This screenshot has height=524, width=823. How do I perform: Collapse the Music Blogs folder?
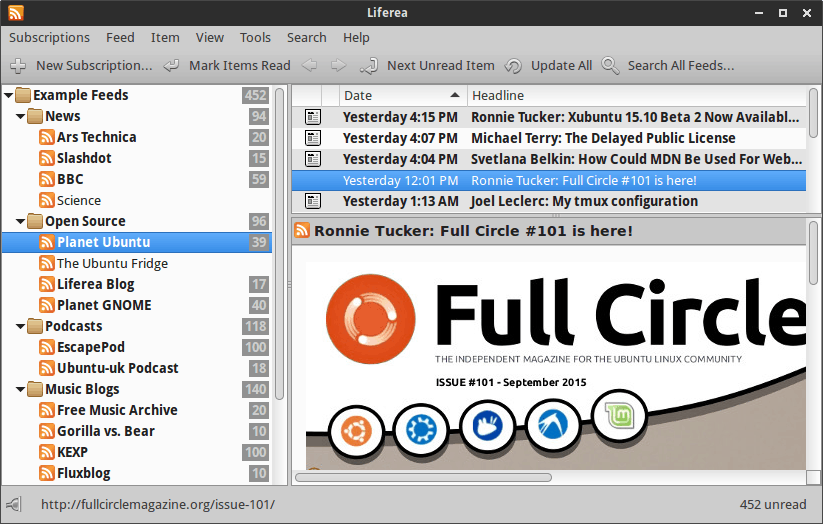(x=20, y=390)
